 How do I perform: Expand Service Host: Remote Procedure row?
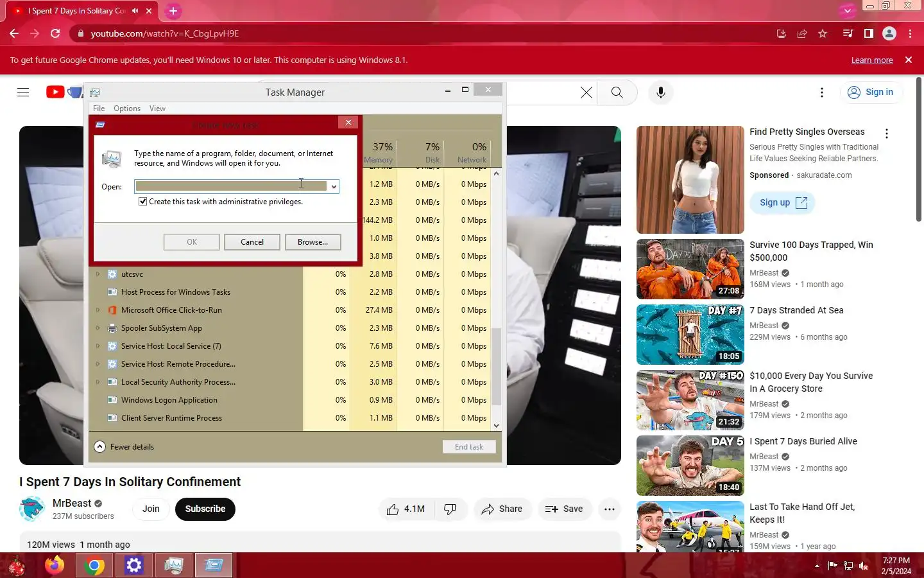[98, 364]
